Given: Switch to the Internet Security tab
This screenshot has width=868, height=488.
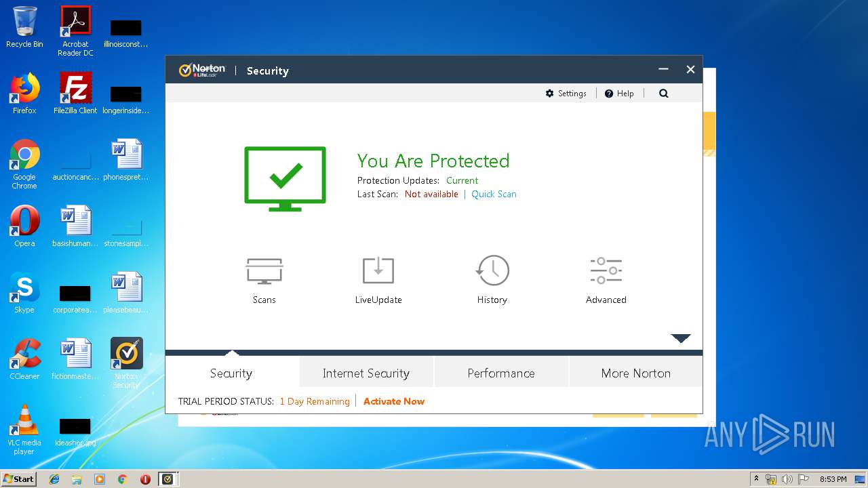Looking at the screenshot, I should 366,373.
